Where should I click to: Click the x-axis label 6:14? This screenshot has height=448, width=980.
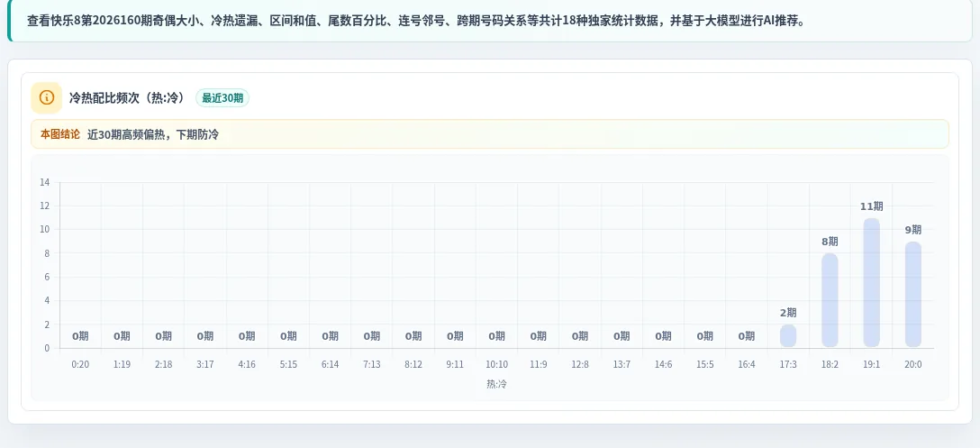(x=330, y=364)
